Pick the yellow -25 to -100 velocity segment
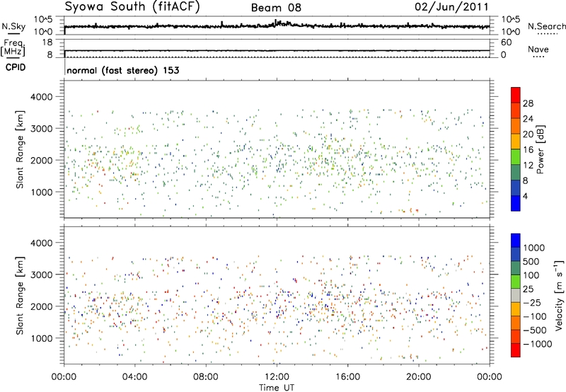The width and height of the screenshot is (566, 392). click(516, 309)
